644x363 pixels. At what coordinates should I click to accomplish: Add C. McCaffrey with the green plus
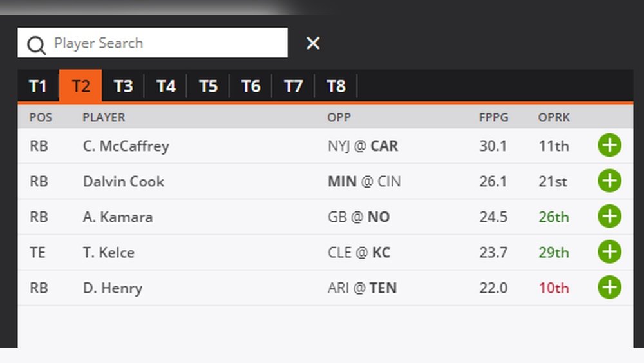tap(609, 146)
